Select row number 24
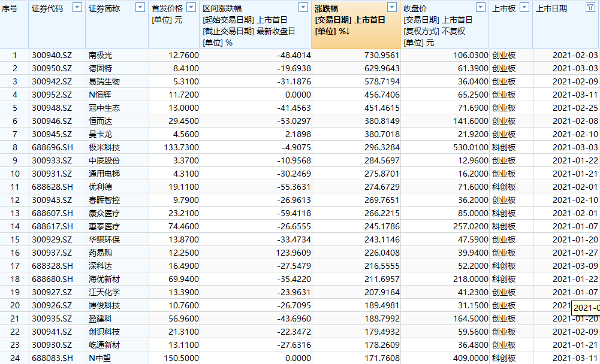 tap(15, 358)
